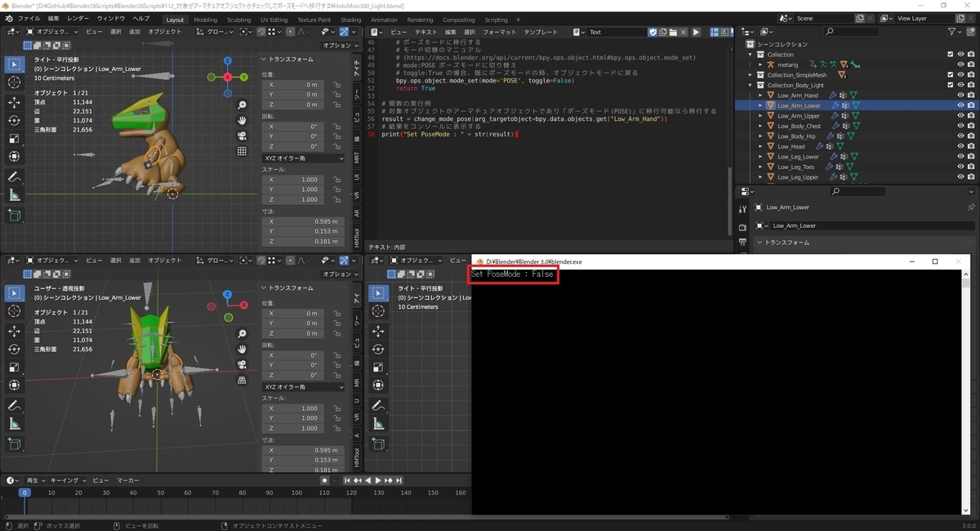Activate the viewport zoom magnifier icon
This screenshot has width=980, height=531.
(242, 105)
